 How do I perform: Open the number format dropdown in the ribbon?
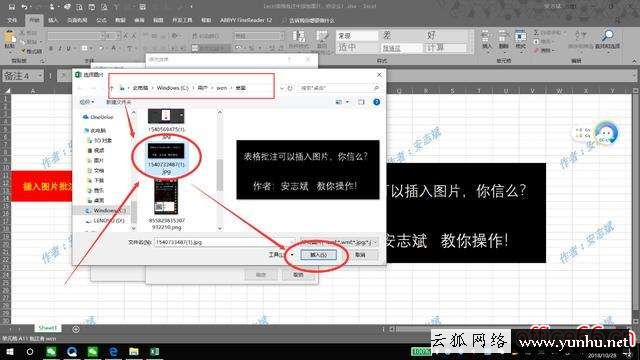click(x=281, y=36)
